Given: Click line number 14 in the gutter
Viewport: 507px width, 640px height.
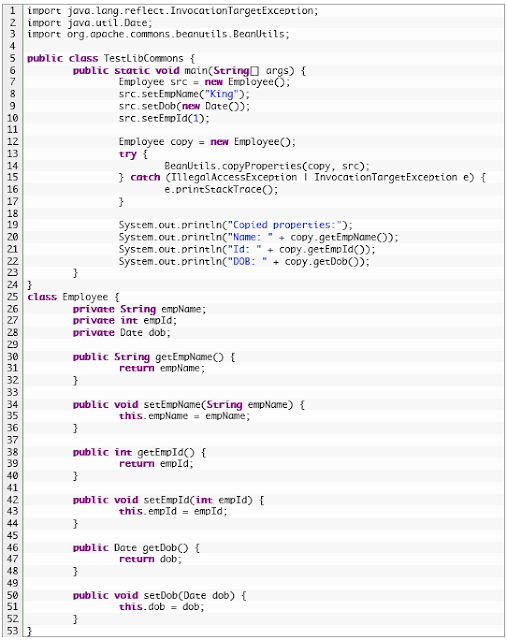Looking at the screenshot, I should [x=13, y=166].
